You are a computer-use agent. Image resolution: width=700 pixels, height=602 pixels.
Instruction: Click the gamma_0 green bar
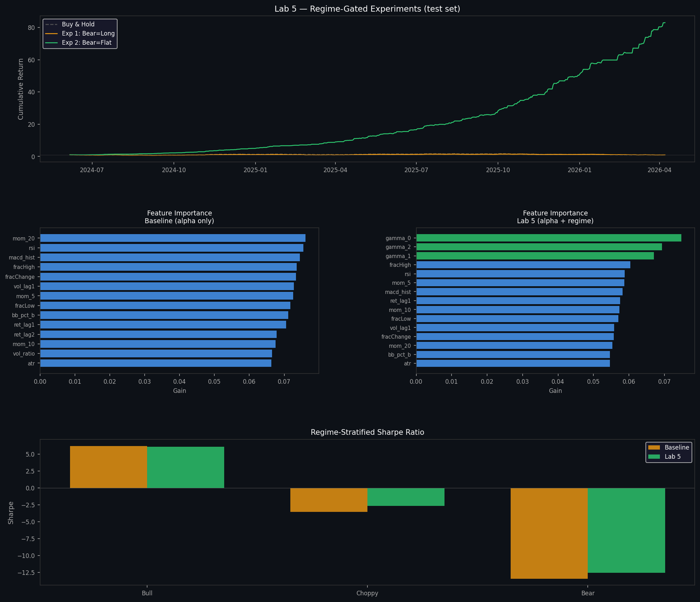click(549, 238)
